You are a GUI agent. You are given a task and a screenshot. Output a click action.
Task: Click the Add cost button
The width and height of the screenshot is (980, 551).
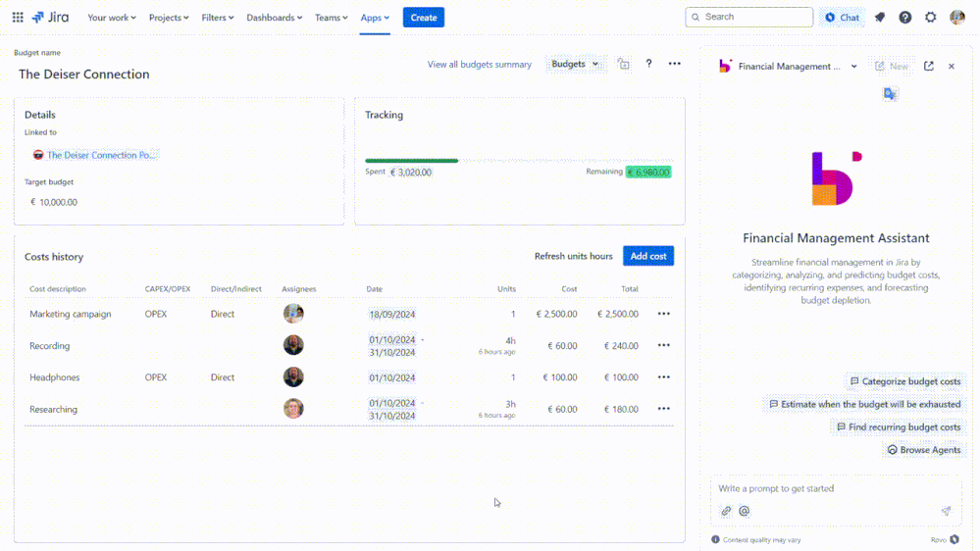648,256
